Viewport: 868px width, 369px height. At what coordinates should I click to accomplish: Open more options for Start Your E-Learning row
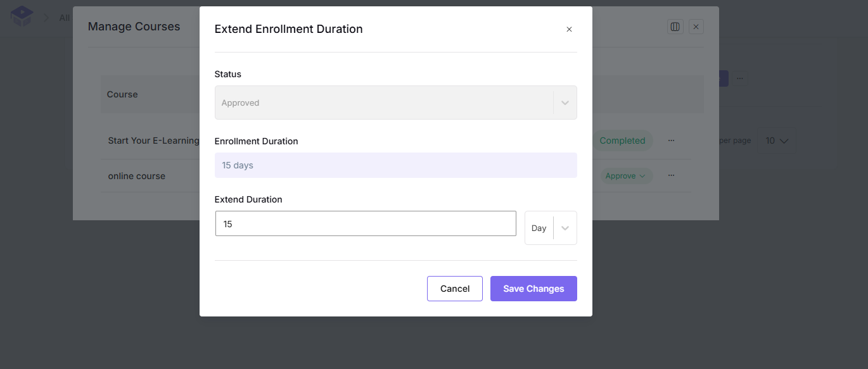[x=671, y=141]
